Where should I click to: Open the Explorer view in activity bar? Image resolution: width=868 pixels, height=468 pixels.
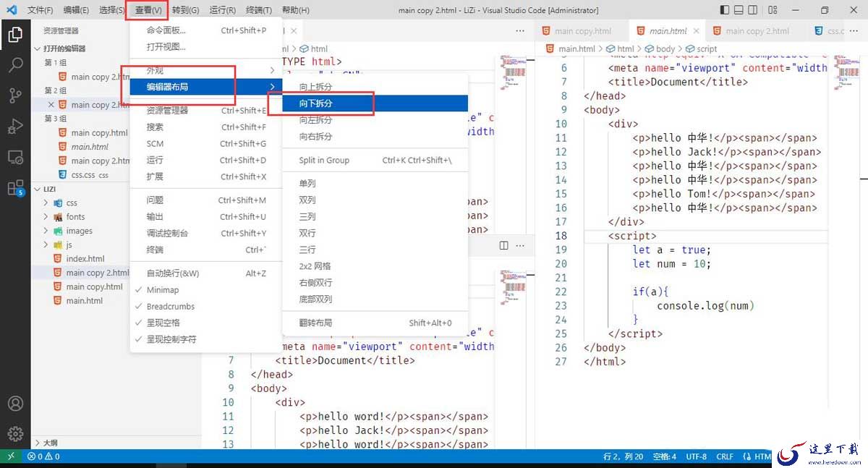coord(15,34)
